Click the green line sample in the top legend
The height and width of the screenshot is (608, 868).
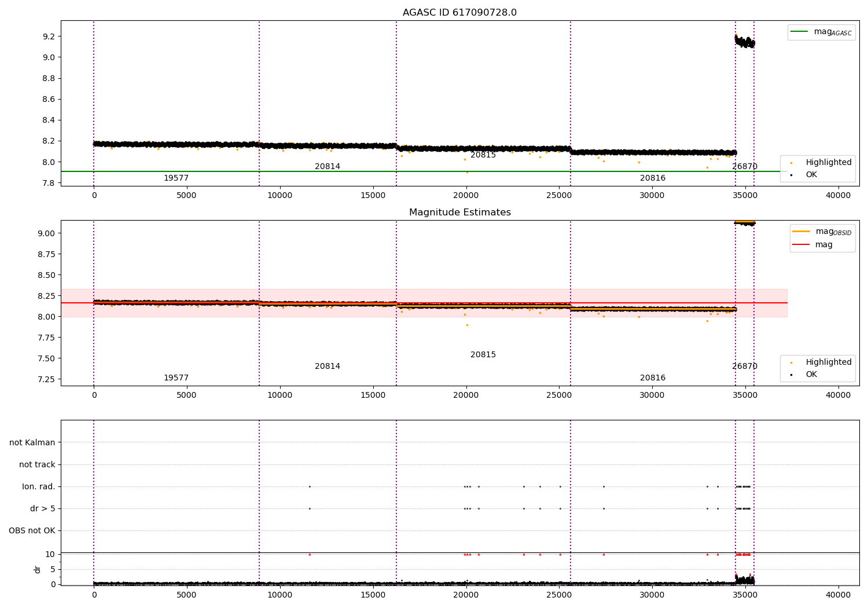(x=799, y=31)
